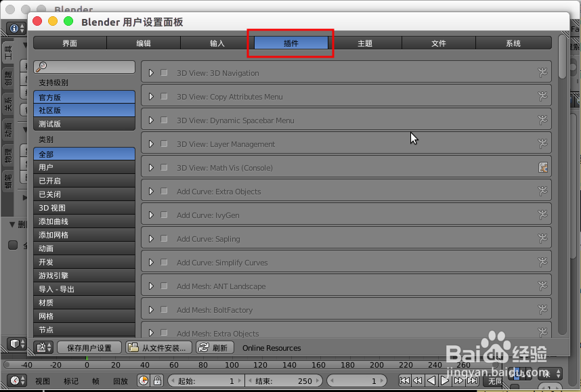Select the 导入 - 导出 category
Image resolution: width=581 pixels, height=392 pixels.
(x=84, y=289)
